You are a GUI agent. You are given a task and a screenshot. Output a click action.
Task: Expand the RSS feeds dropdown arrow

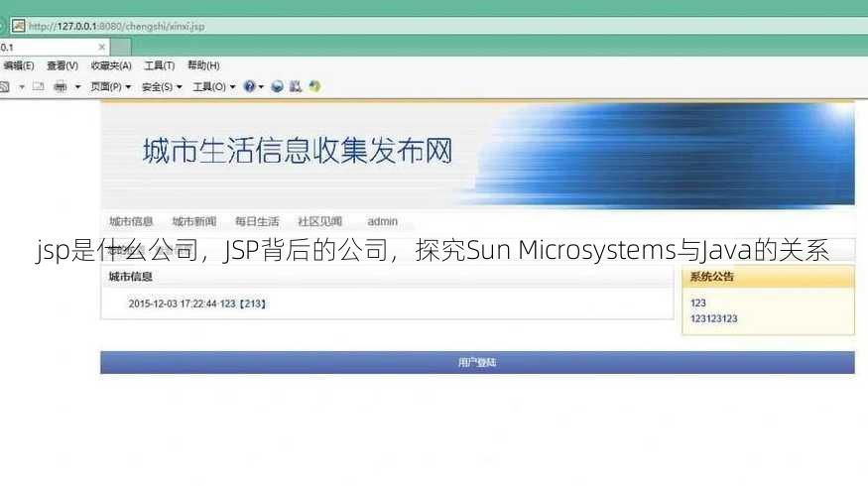click(x=22, y=87)
